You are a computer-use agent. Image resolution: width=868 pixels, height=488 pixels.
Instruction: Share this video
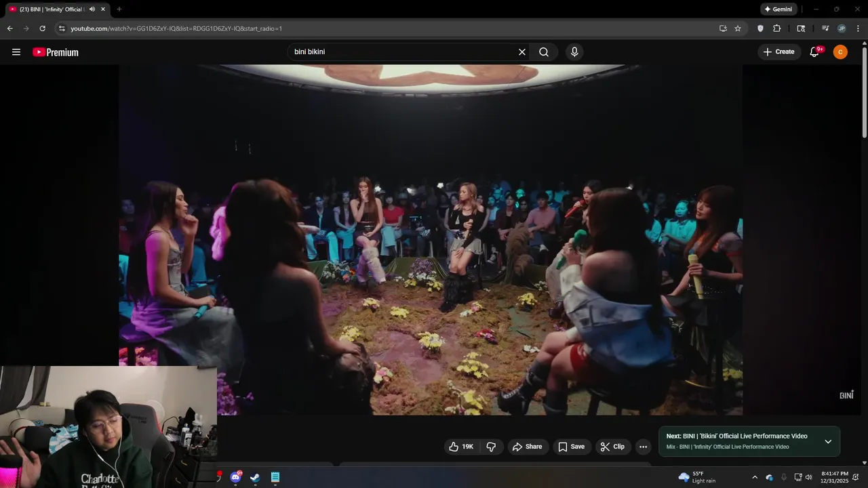click(528, 447)
